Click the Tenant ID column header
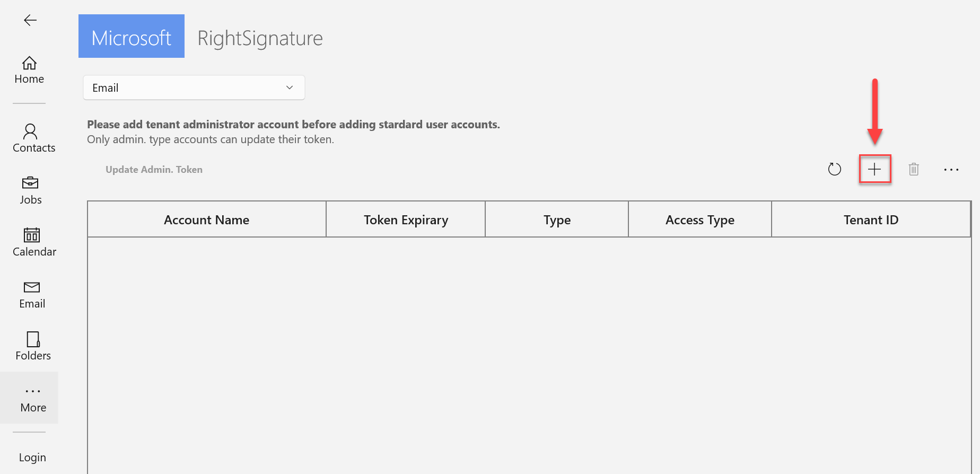Image resolution: width=980 pixels, height=474 pixels. [x=871, y=220]
